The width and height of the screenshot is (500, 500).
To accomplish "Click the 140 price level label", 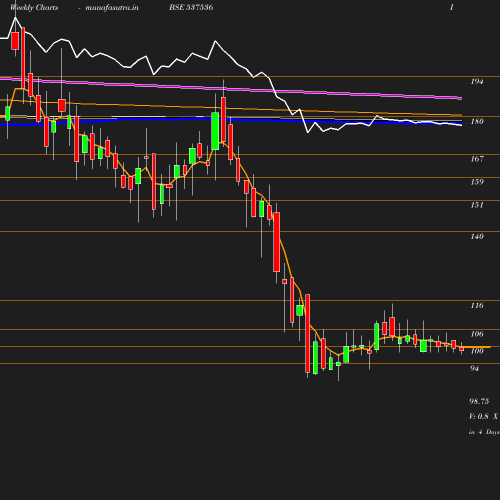I will coord(477,236).
